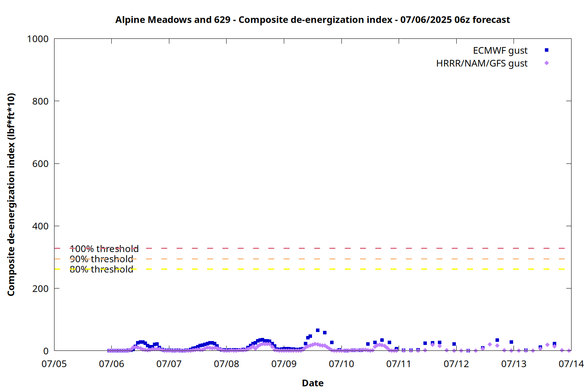Click the x-axis date 07/11

[399, 364]
